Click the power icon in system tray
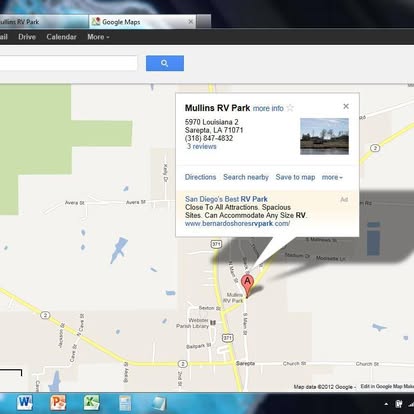 tap(399, 404)
